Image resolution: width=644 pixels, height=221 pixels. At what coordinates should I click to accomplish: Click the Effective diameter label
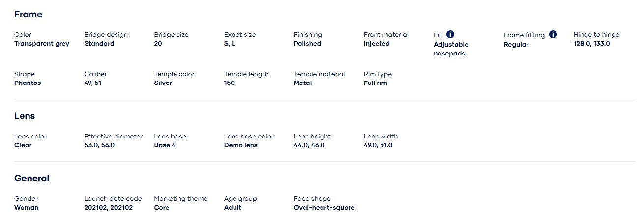pyautogui.click(x=113, y=137)
